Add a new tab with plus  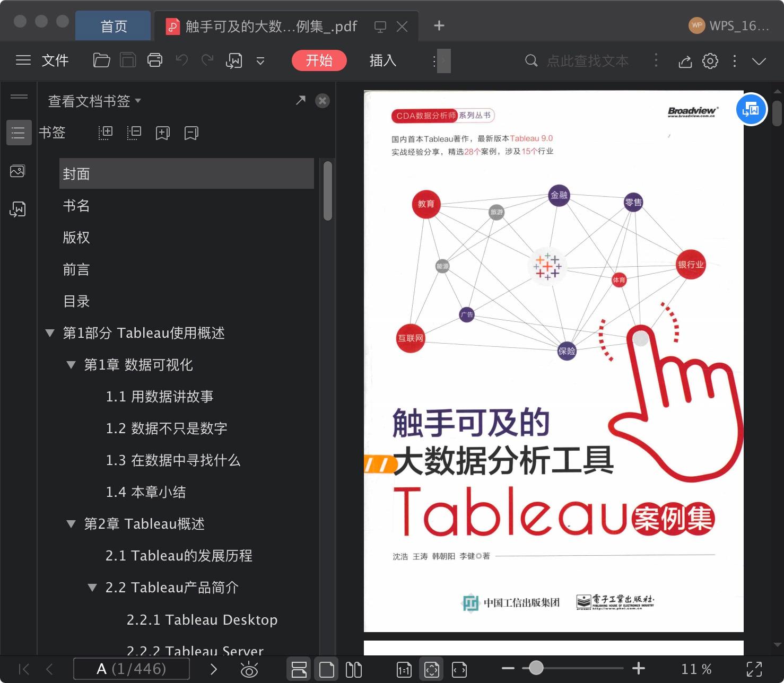(x=439, y=25)
